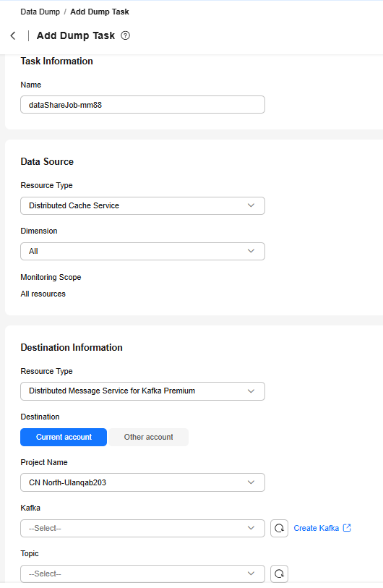The height and width of the screenshot is (588, 383).
Task: Follow the Create Kafka link
Action: 317,528
